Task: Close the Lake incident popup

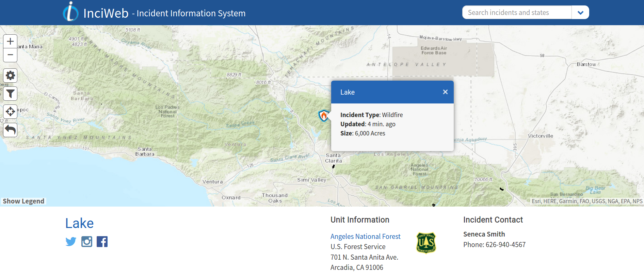Action: pyautogui.click(x=445, y=92)
